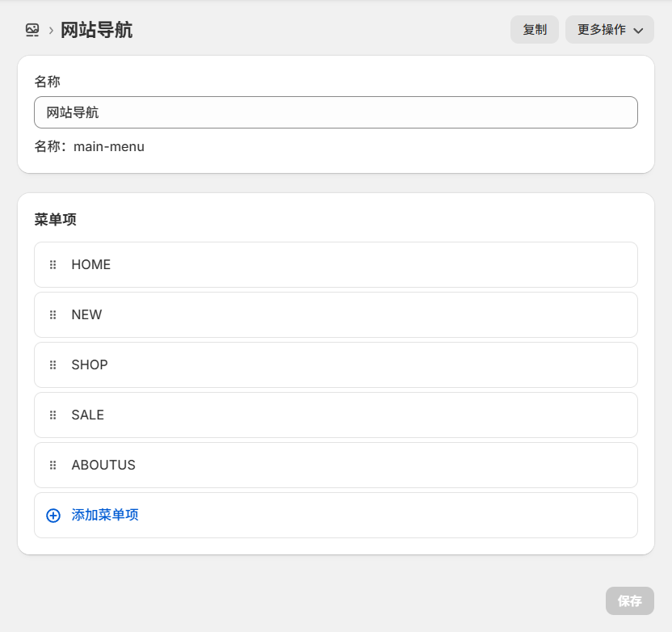Click the navigation breadcrumb icon at top left
Image resolution: width=672 pixels, height=632 pixels.
(31, 30)
